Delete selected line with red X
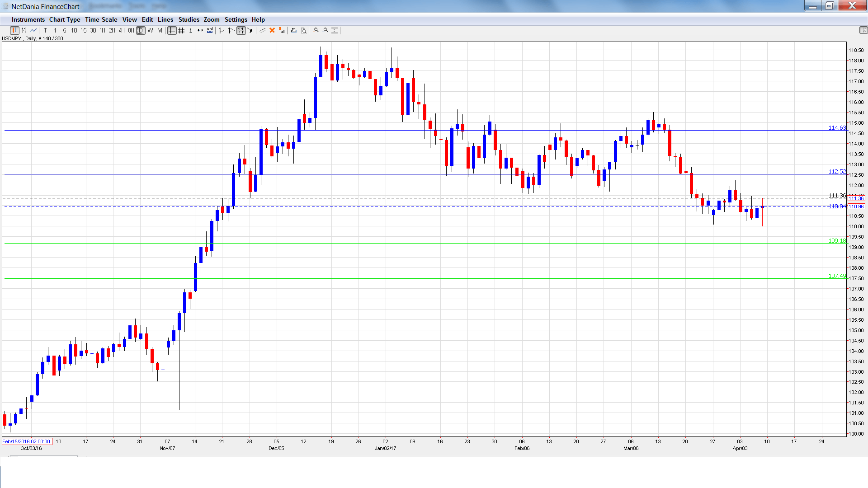 coord(272,30)
